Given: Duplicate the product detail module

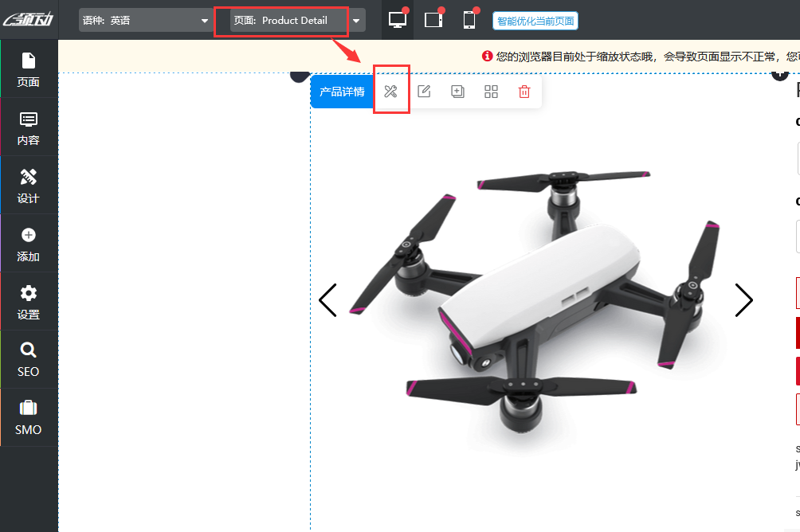Looking at the screenshot, I should tap(457, 91).
